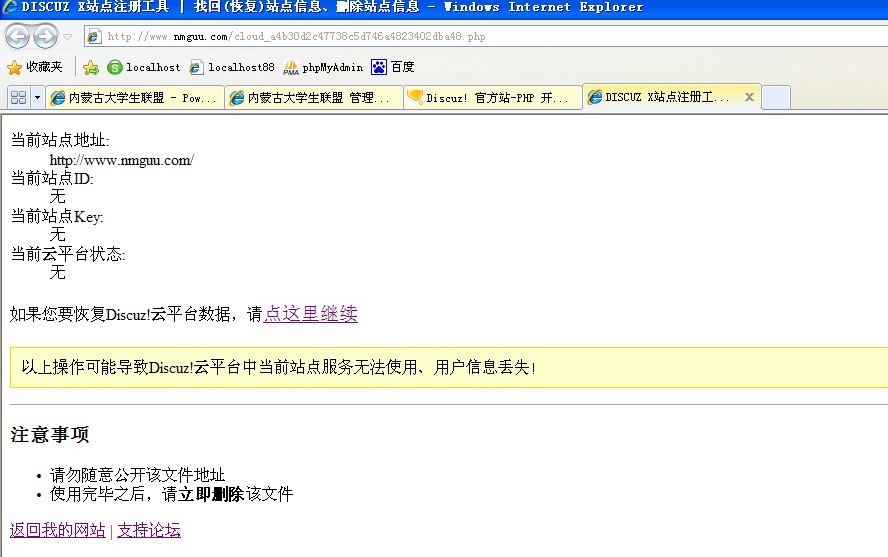Viewport: 888px width, 557px height.
Task: Open recent pages dropdown next to Forward
Action: (x=67, y=37)
